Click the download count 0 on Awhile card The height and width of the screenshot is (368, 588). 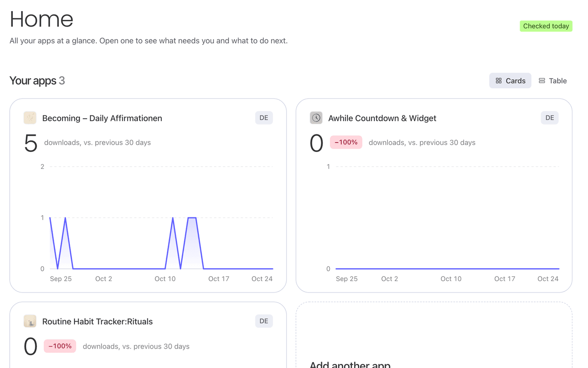tap(317, 143)
